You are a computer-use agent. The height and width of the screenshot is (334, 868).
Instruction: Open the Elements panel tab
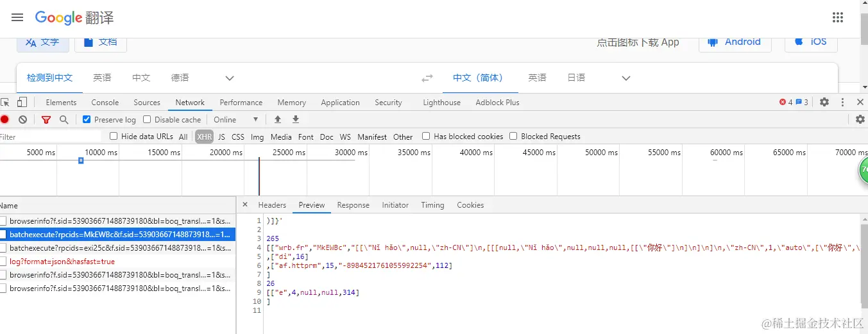click(61, 102)
